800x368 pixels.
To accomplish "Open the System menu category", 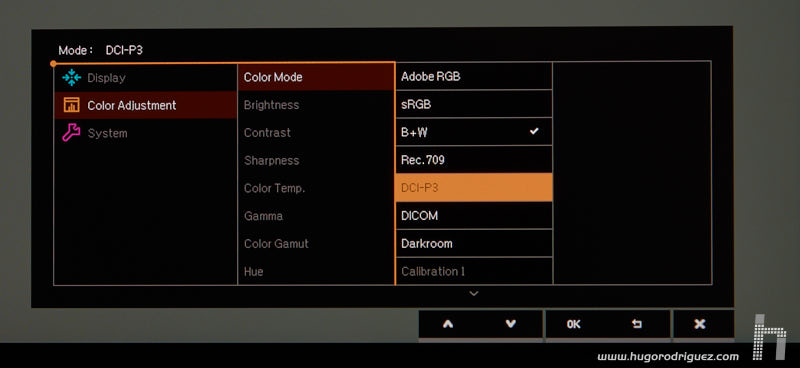I will [x=145, y=133].
